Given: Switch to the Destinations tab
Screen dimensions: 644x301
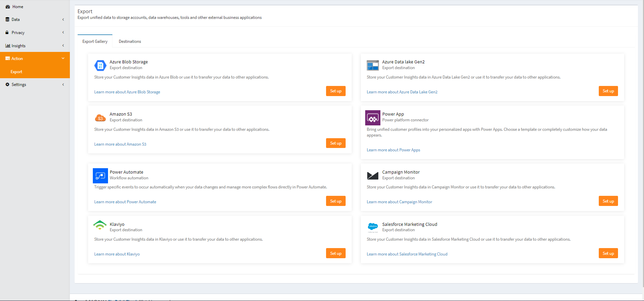Looking at the screenshot, I should [x=130, y=41].
